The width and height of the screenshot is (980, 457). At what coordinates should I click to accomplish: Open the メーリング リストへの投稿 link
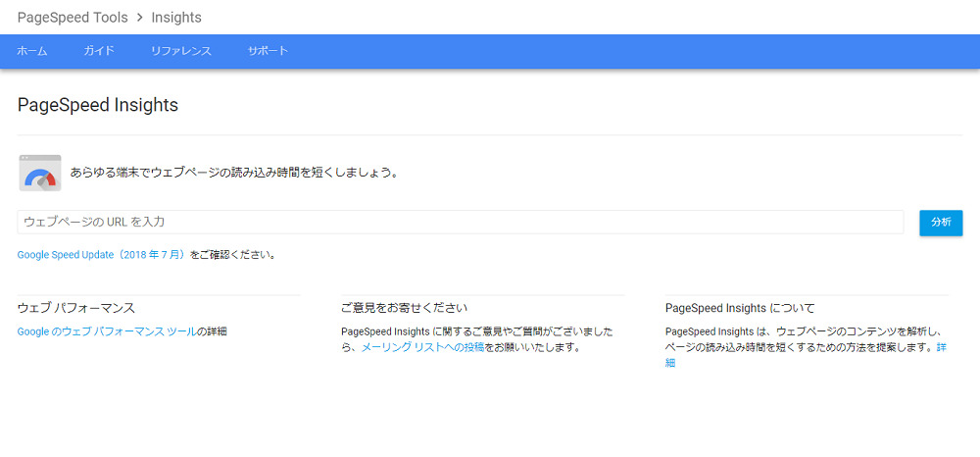click(x=422, y=347)
